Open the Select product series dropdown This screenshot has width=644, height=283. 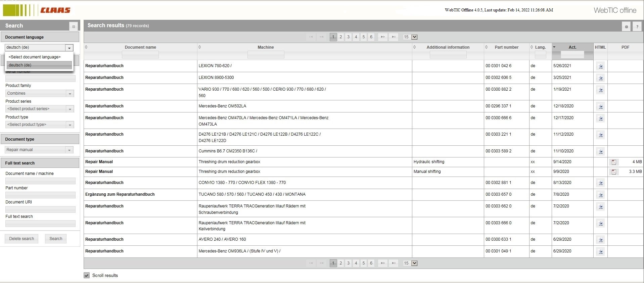pyautogui.click(x=40, y=109)
